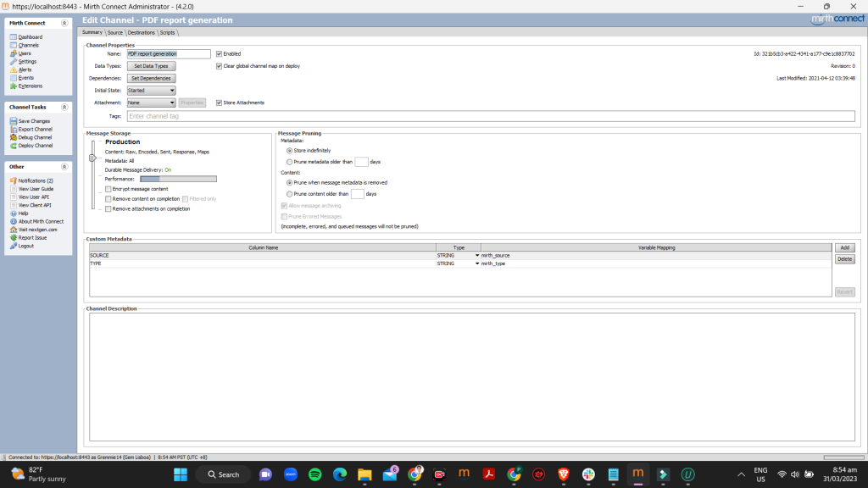Click the Help question mark icon

(x=14, y=213)
